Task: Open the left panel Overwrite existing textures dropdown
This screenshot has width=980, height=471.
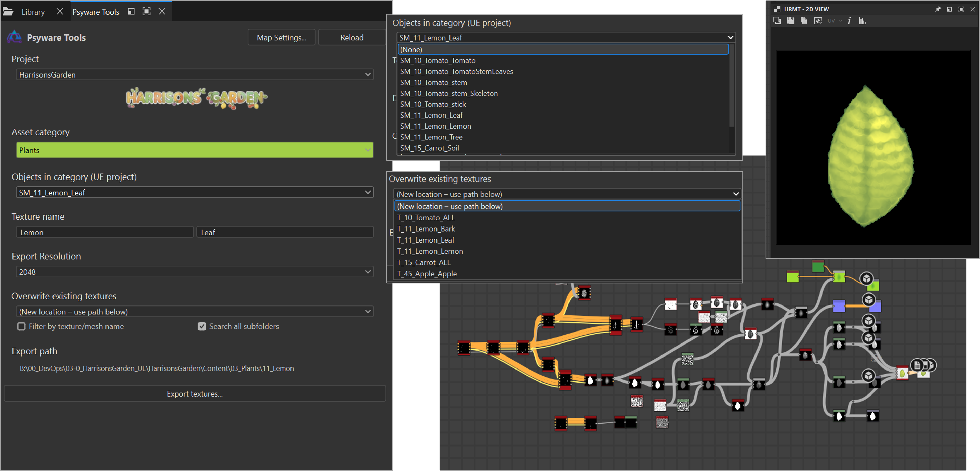Action: click(194, 311)
